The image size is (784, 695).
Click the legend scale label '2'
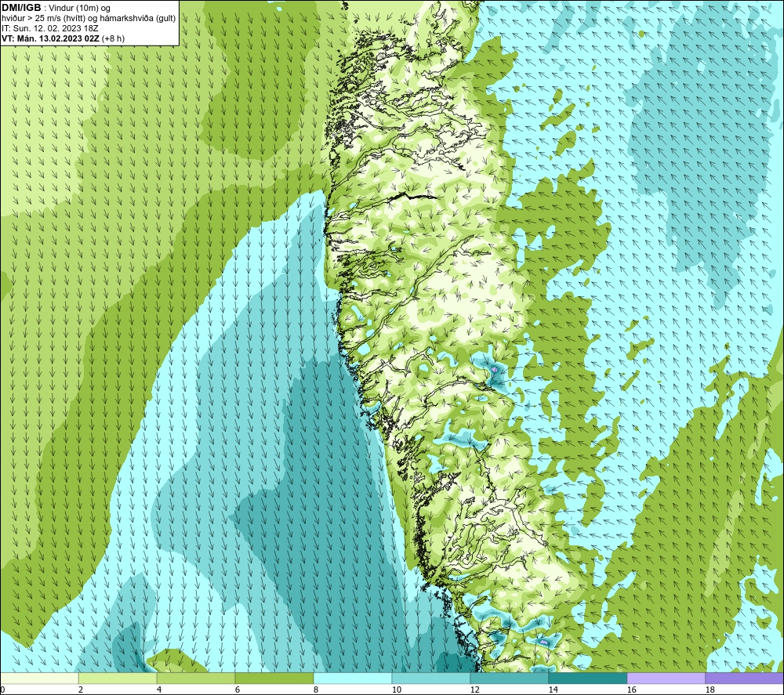(x=81, y=690)
